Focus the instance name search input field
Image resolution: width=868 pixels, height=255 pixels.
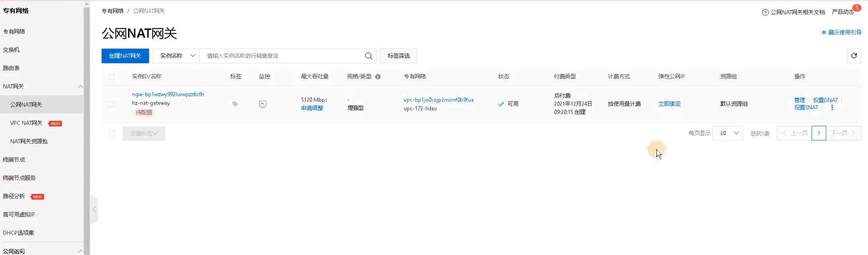(283, 56)
